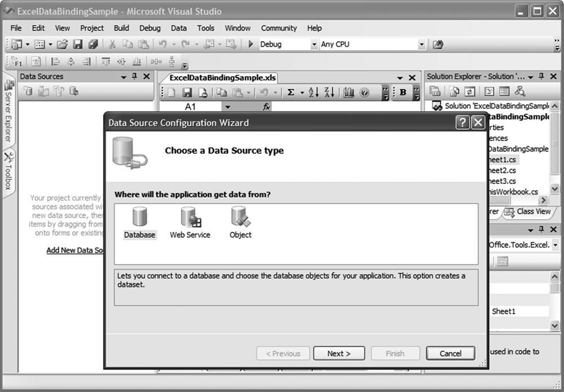This screenshot has width=564, height=392.
Task: Pin the Data Sources panel with auto-hide pushpin
Action: (135, 77)
